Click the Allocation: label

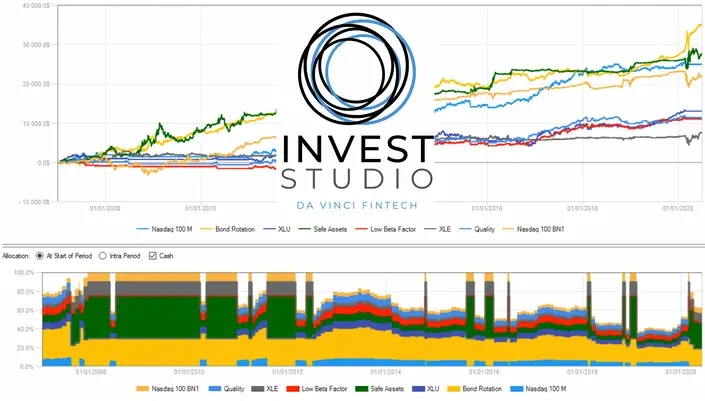[x=16, y=256]
